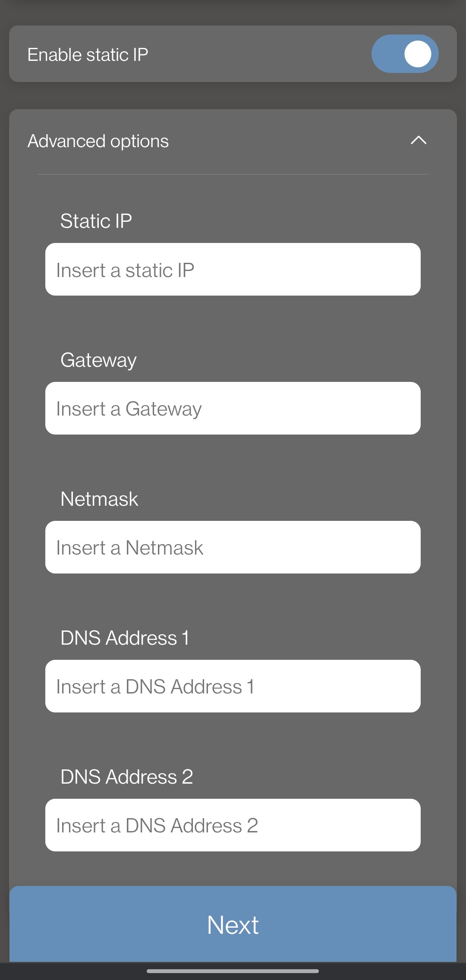Screen dimensions: 466x980
Task: Tap the Enable static IP label text
Action: pyautogui.click(x=88, y=55)
